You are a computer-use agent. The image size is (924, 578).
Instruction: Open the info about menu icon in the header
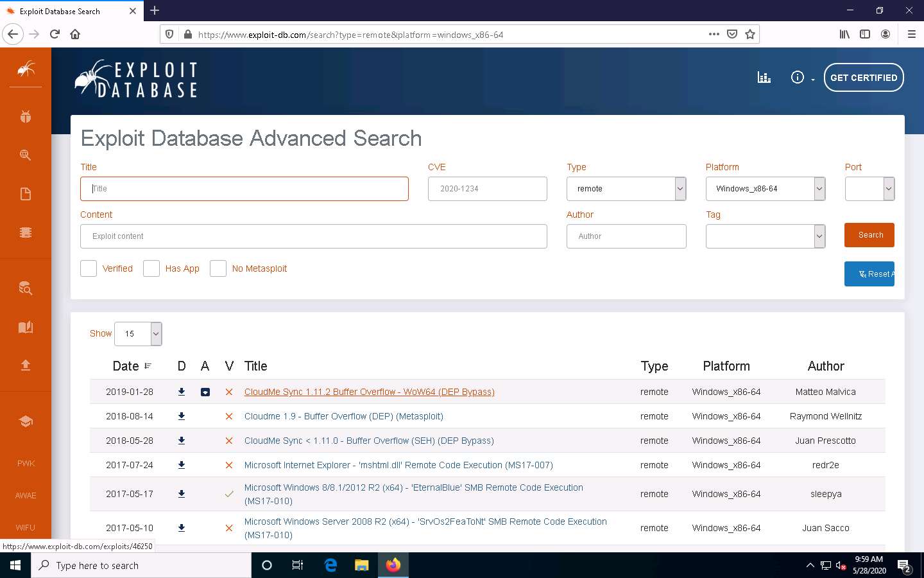[798, 78]
